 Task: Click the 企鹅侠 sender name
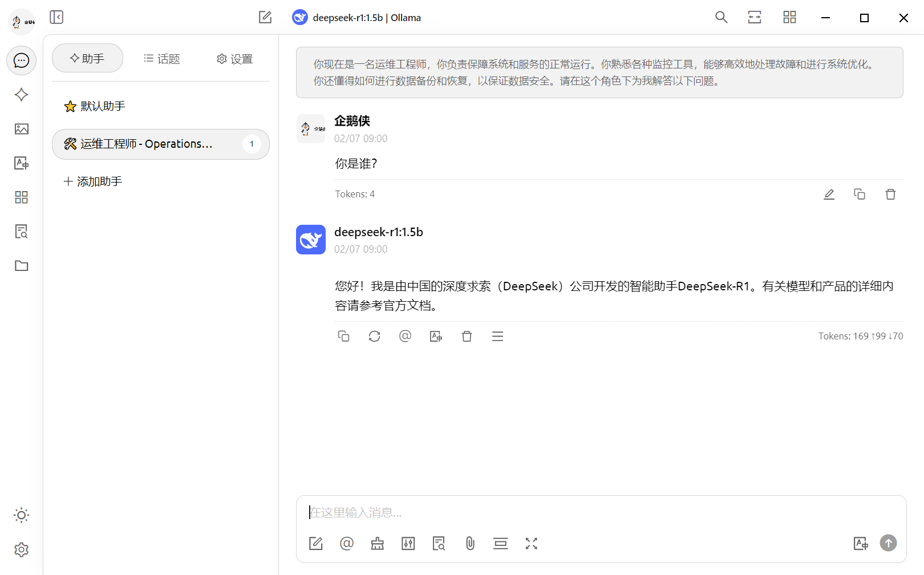click(352, 121)
